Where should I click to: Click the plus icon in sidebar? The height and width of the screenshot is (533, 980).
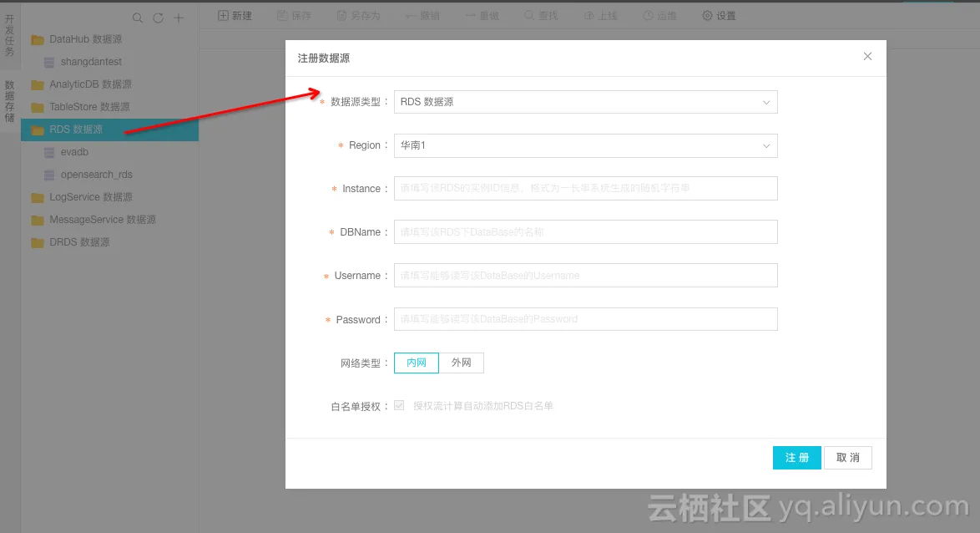tap(179, 18)
